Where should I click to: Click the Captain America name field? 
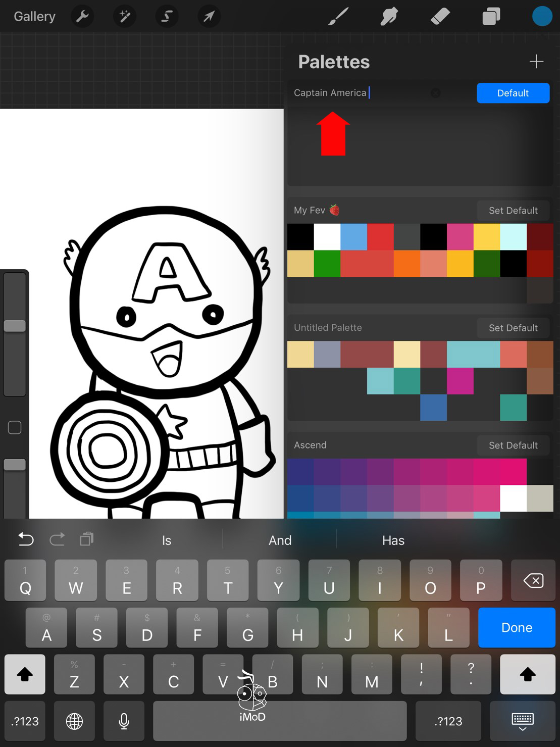click(353, 93)
